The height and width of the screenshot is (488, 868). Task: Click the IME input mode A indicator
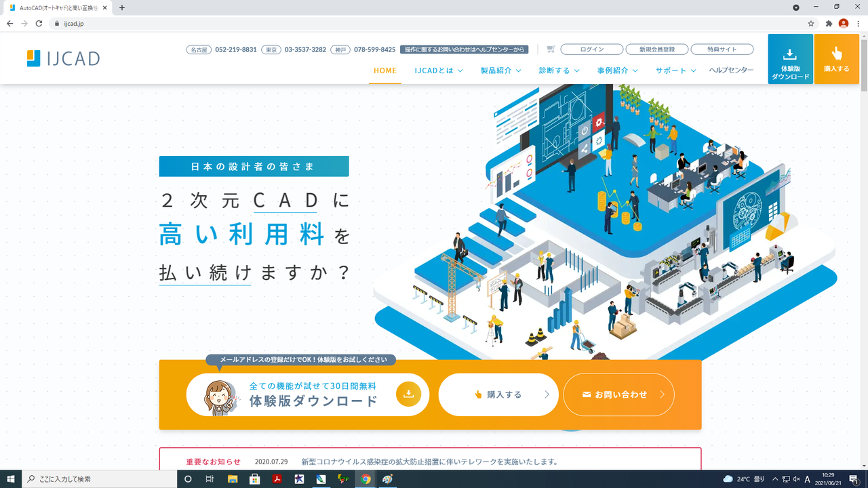click(x=808, y=479)
